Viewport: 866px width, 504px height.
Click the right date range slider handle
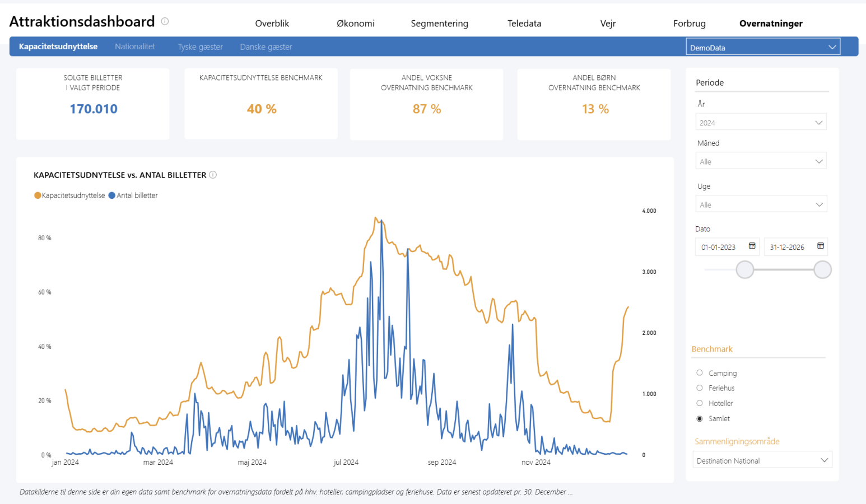(x=822, y=269)
